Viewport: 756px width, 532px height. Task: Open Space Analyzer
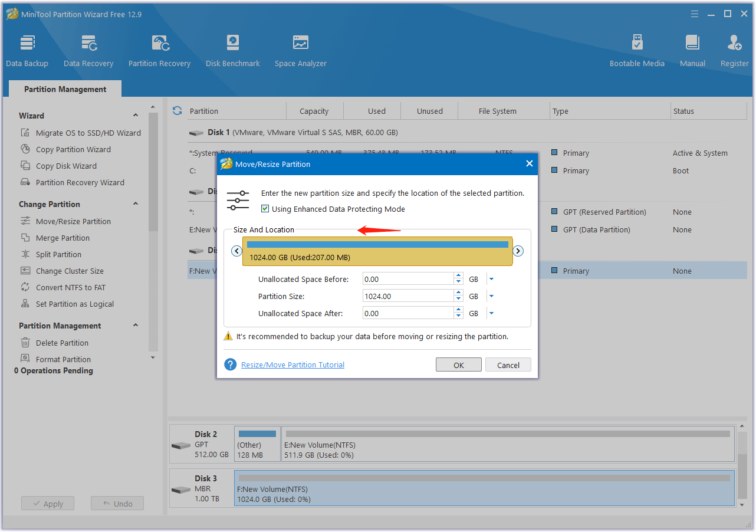coord(301,51)
